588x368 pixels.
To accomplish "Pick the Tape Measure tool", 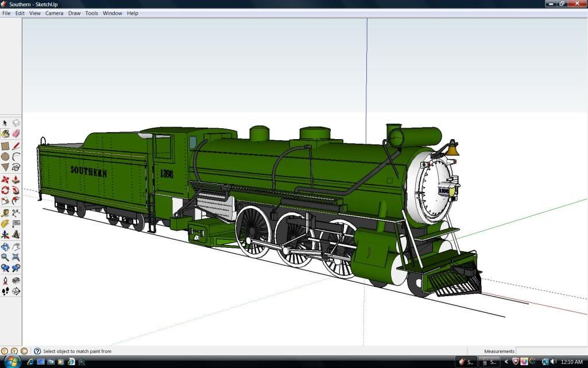I will (x=5, y=213).
